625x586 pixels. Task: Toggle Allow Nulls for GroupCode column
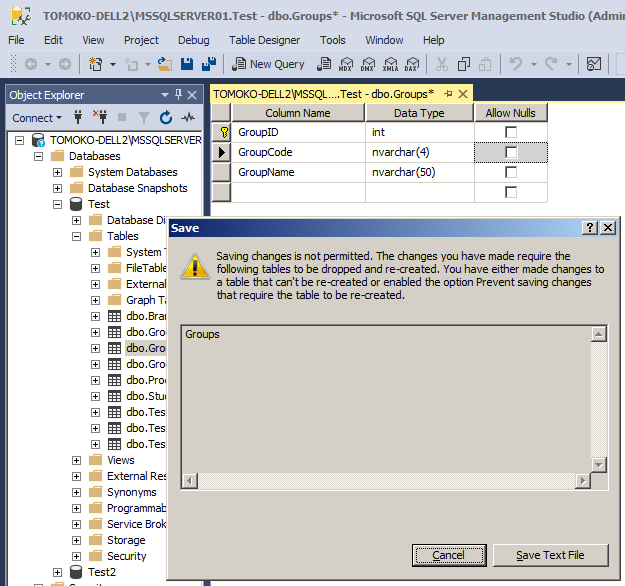coord(511,152)
